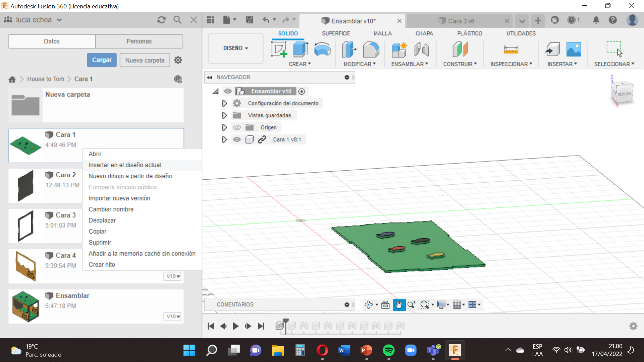Activate Ensamblar v10 component radio button
Screen dimensions: 644x362
pos(302,91)
